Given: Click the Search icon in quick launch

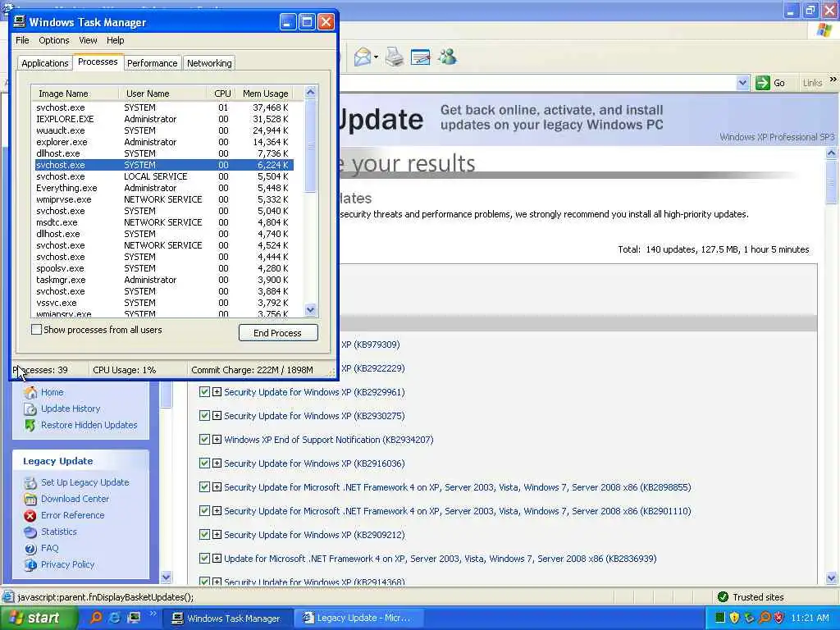Looking at the screenshot, I should [97, 618].
